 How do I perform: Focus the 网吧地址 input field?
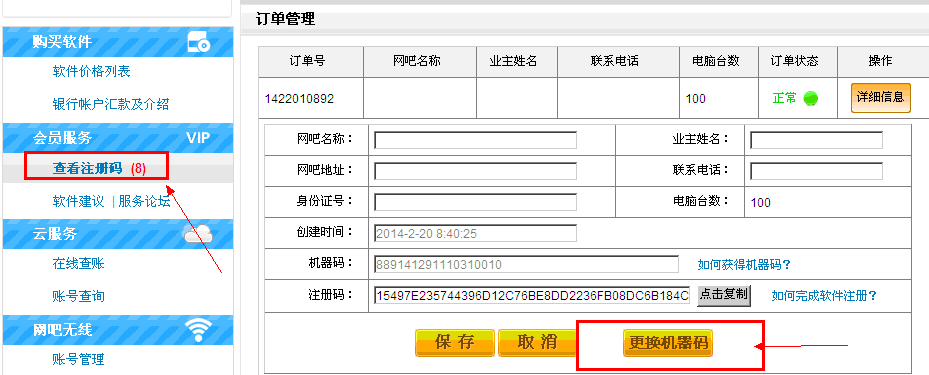point(475,171)
